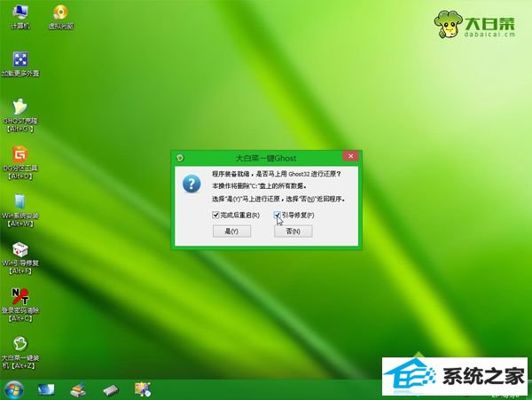Open the Windows Start orb

(14, 389)
